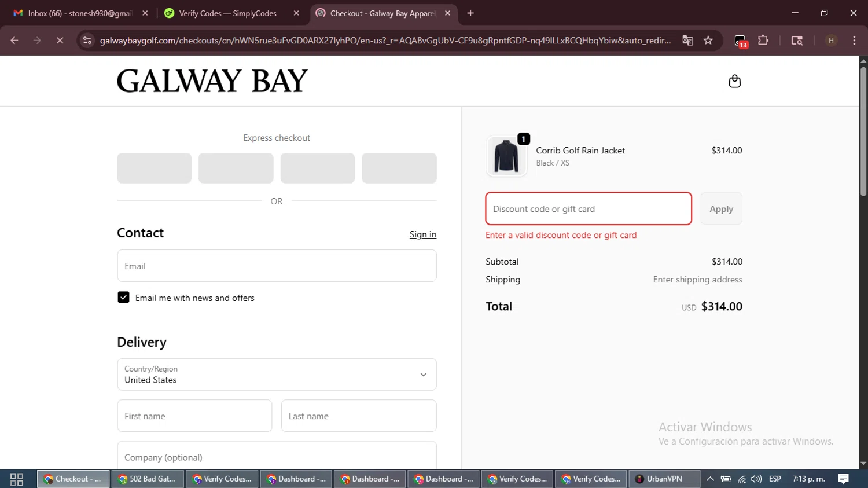Open Windows Task View icon

17,479
